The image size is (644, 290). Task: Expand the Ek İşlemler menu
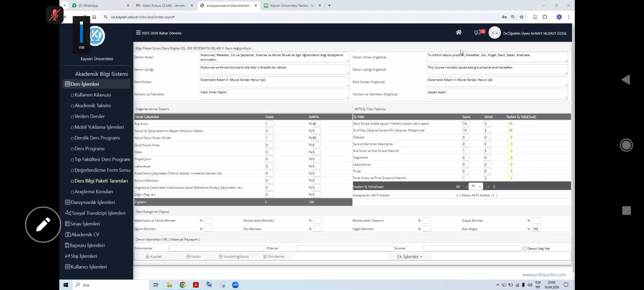[x=409, y=257]
